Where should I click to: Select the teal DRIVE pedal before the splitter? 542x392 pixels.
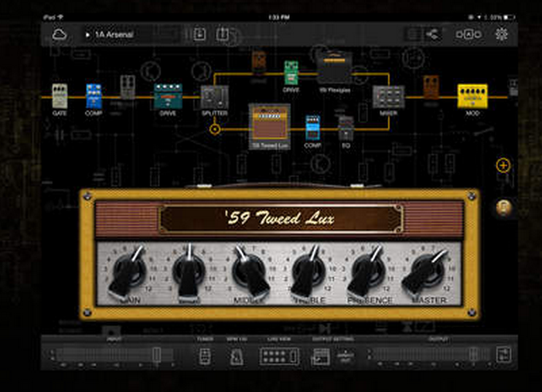click(x=168, y=96)
